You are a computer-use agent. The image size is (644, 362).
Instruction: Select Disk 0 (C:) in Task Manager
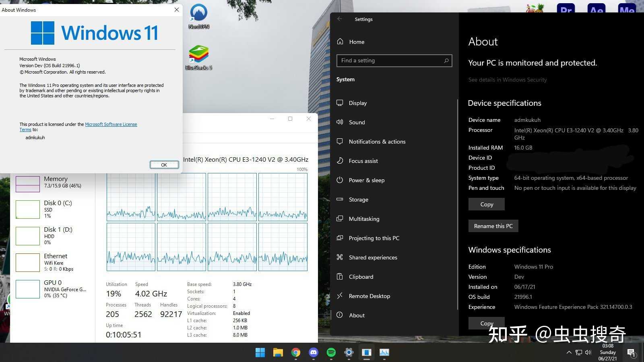click(x=52, y=209)
